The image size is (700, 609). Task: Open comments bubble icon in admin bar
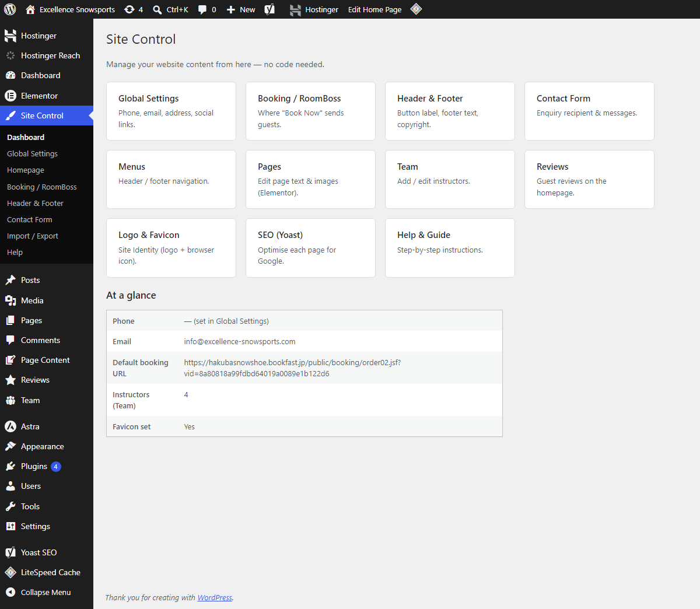(x=202, y=9)
